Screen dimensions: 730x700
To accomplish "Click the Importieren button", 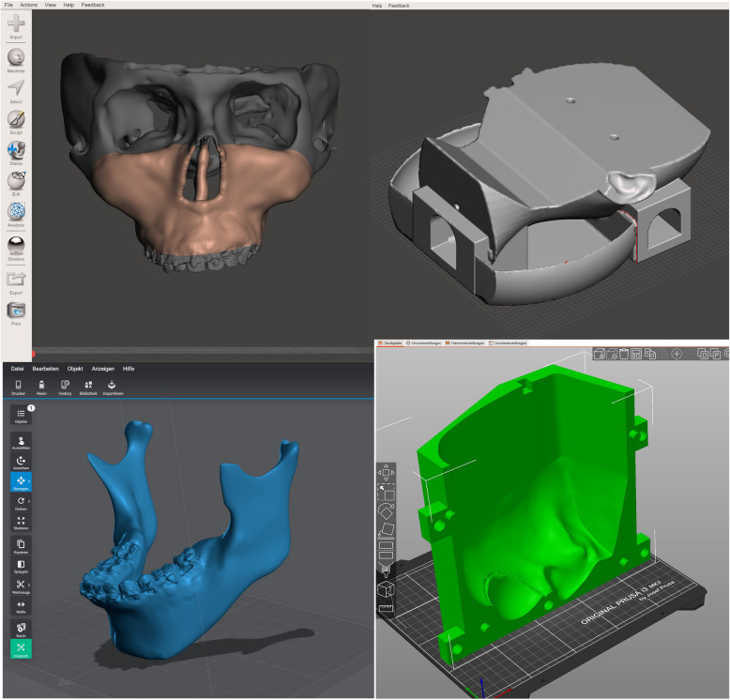I will (112, 387).
